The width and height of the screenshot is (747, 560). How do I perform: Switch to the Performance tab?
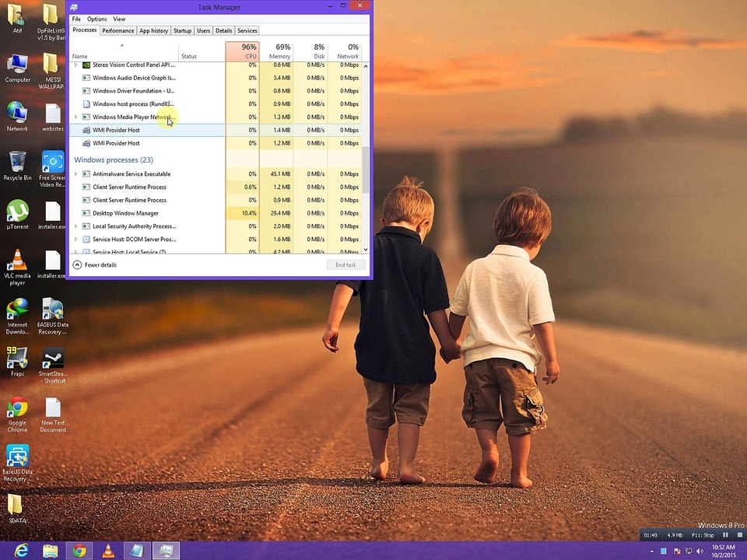pyautogui.click(x=117, y=30)
